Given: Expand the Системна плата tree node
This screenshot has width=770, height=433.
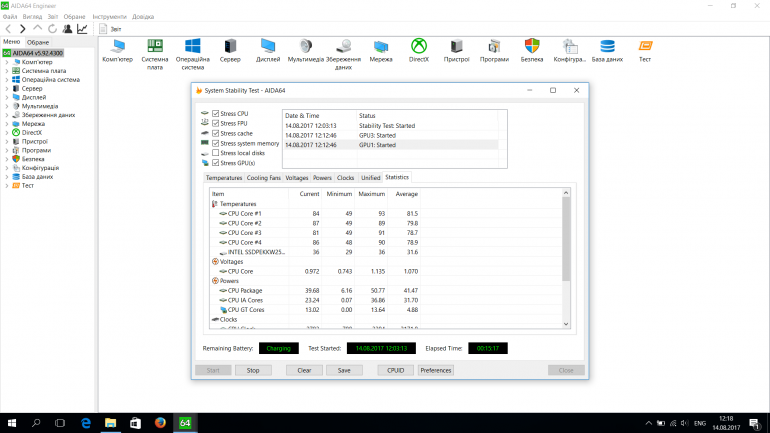Looking at the screenshot, I should pyautogui.click(x=7, y=71).
